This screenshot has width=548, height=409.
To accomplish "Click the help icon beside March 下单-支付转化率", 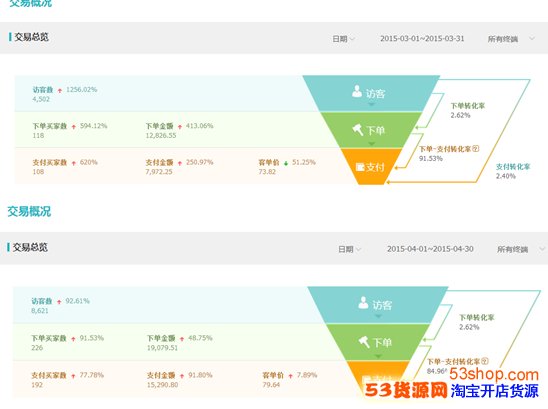I will point(476,149).
